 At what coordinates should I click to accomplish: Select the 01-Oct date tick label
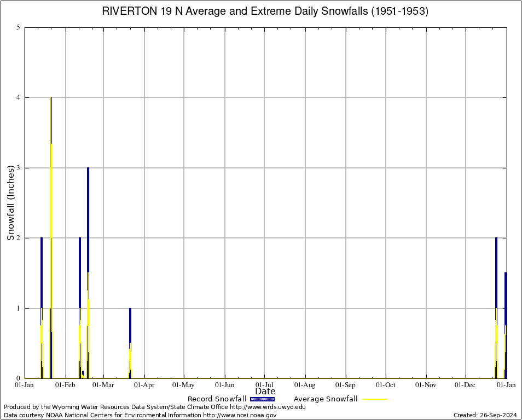(386, 385)
